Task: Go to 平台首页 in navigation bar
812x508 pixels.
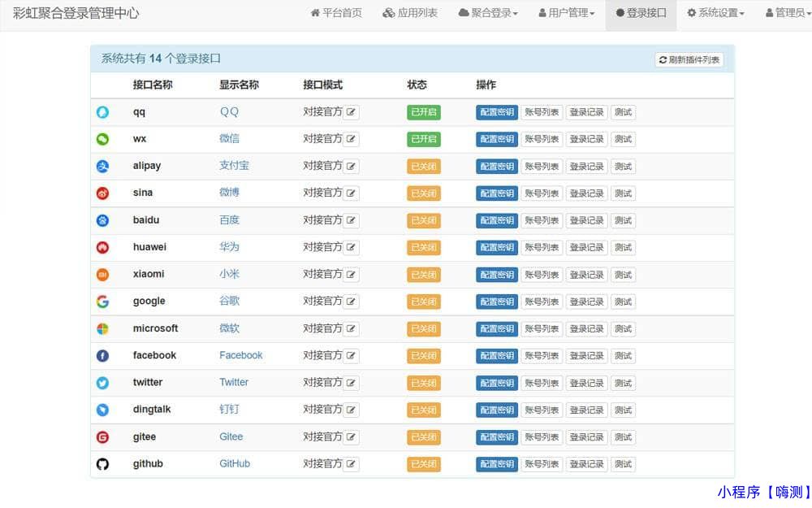Action: [336, 13]
